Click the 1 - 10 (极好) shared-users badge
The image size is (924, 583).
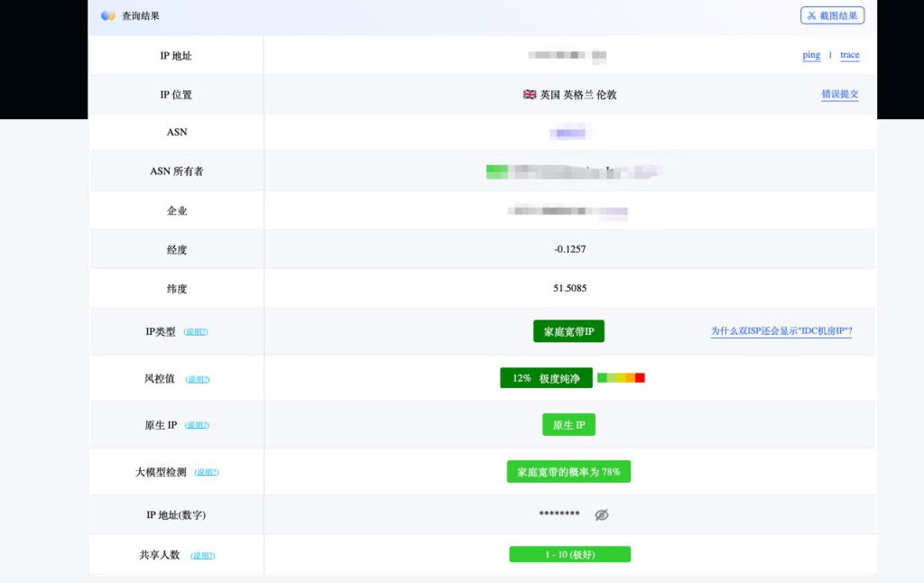pyautogui.click(x=570, y=554)
